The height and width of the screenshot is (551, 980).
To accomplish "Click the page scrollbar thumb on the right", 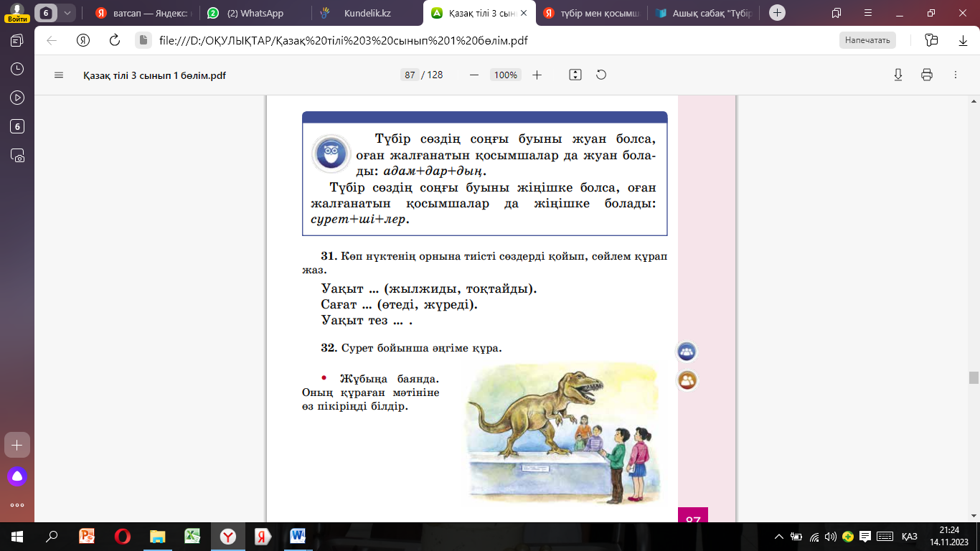I will tap(974, 378).
